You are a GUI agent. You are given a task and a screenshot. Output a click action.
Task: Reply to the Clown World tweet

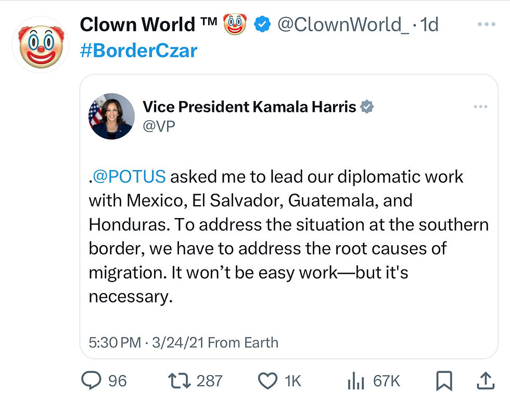93,381
